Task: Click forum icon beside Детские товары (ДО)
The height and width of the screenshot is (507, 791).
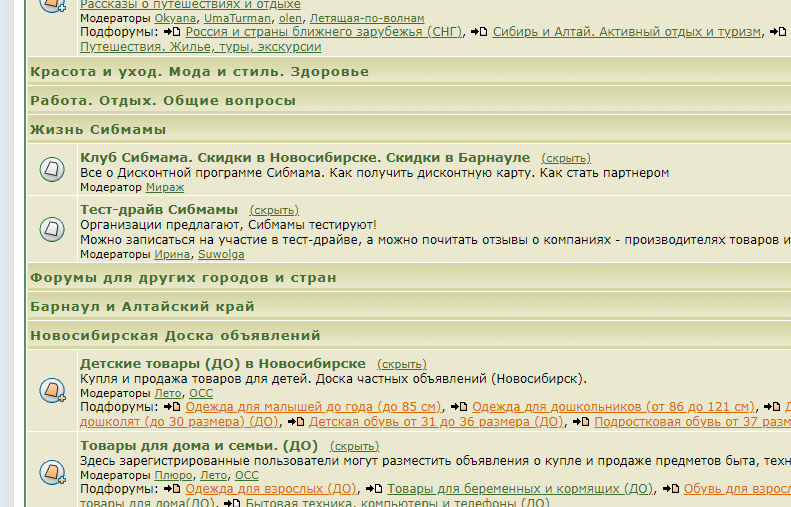Action: 52,390
